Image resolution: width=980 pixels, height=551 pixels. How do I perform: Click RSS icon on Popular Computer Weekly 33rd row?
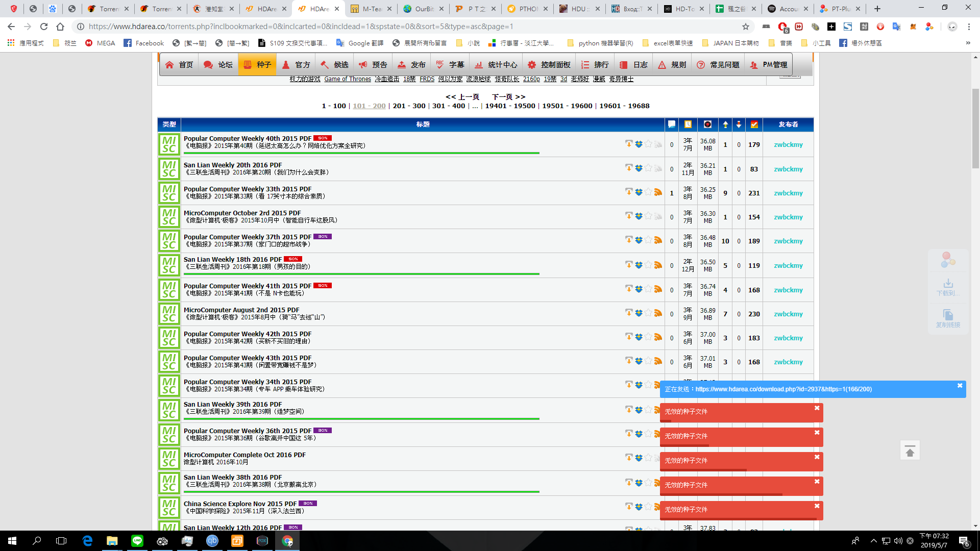pyautogui.click(x=658, y=192)
